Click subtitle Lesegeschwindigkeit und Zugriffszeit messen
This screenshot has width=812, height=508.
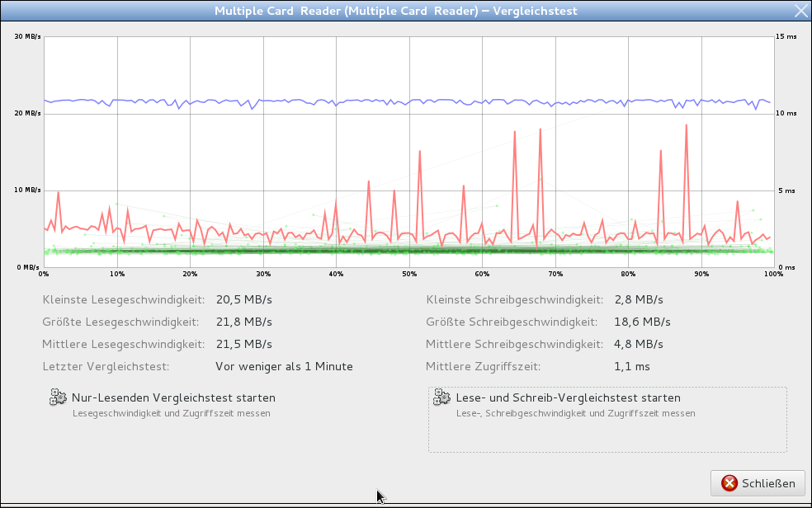(x=171, y=413)
